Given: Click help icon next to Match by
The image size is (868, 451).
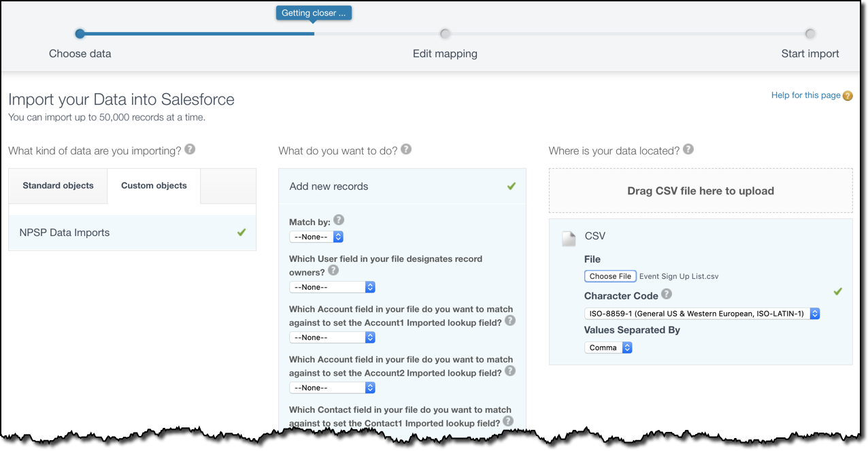Looking at the screenshot, I should point(339,220).
